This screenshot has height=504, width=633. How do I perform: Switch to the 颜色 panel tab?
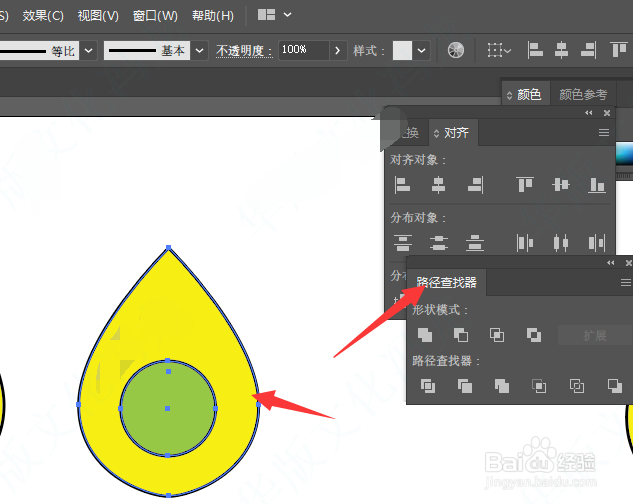(526, 94)
